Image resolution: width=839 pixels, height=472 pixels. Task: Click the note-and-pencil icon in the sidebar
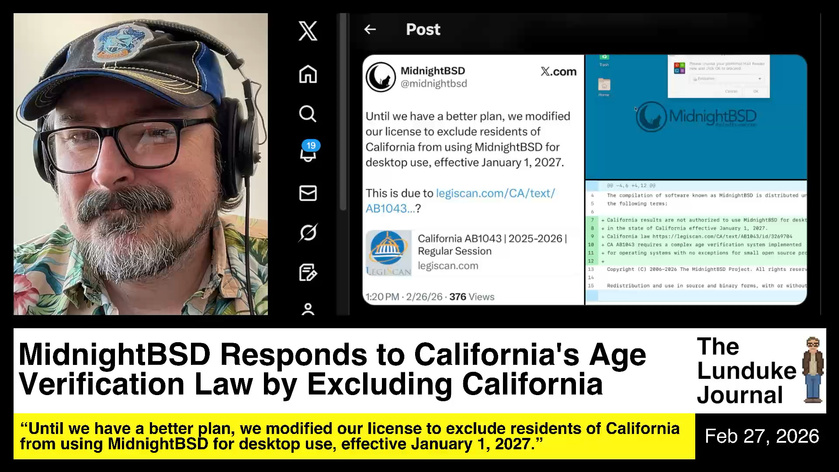click(x=308, y=272)
